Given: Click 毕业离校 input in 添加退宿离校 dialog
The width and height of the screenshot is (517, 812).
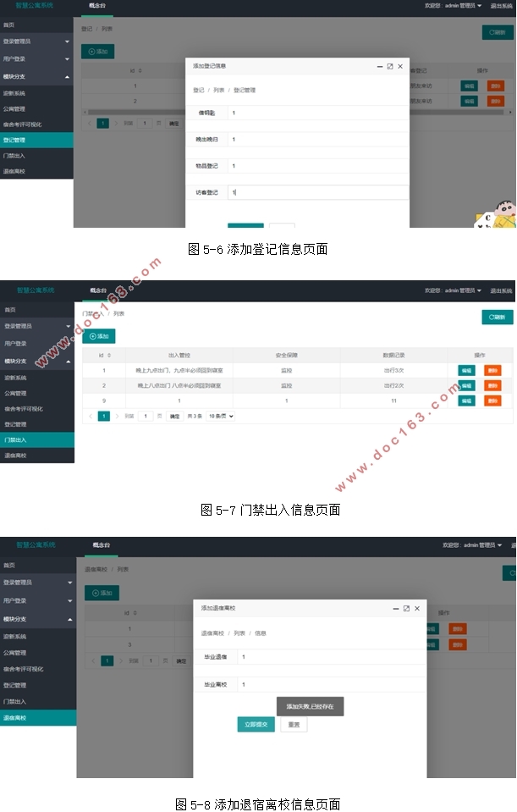Looking at the screenshot, I should click(331, 685).
